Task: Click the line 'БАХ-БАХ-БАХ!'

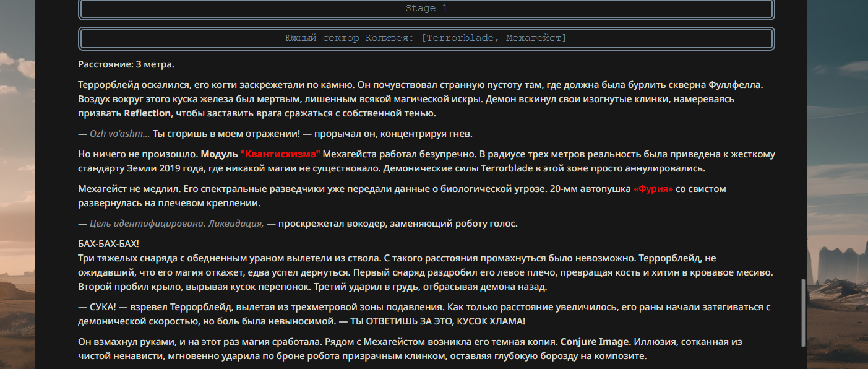Action: point(109,244)
